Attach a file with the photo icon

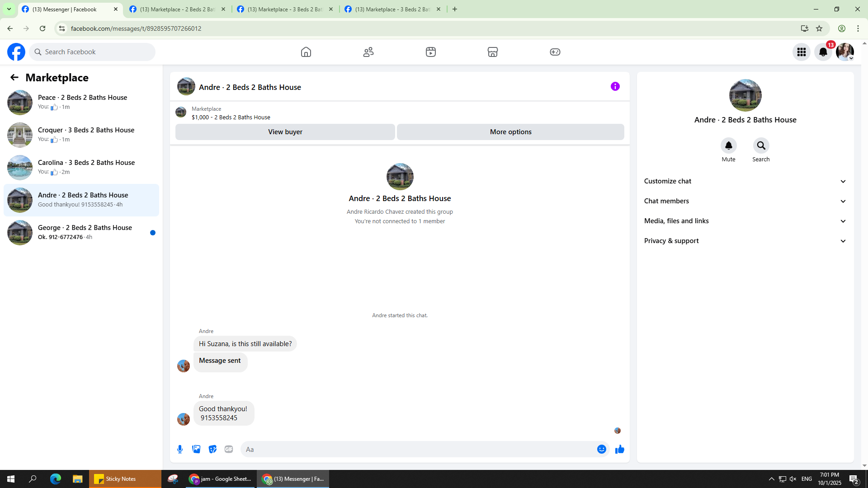click(196, 449)
